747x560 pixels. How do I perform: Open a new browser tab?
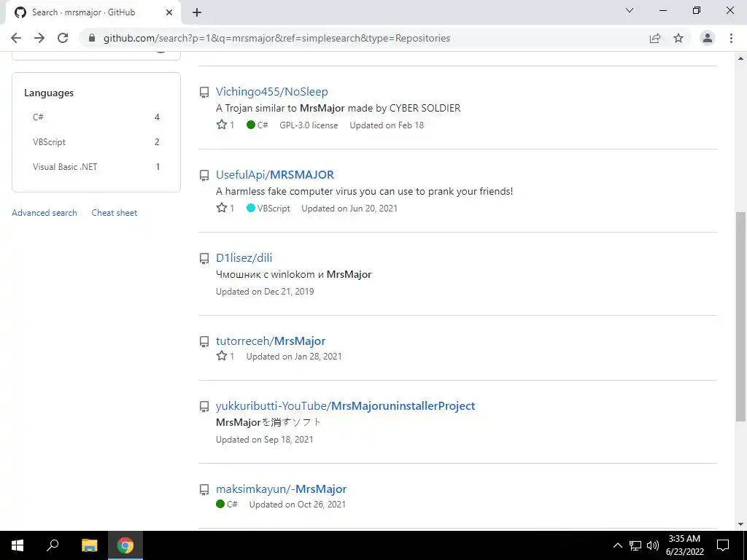(x=197, y=12)
